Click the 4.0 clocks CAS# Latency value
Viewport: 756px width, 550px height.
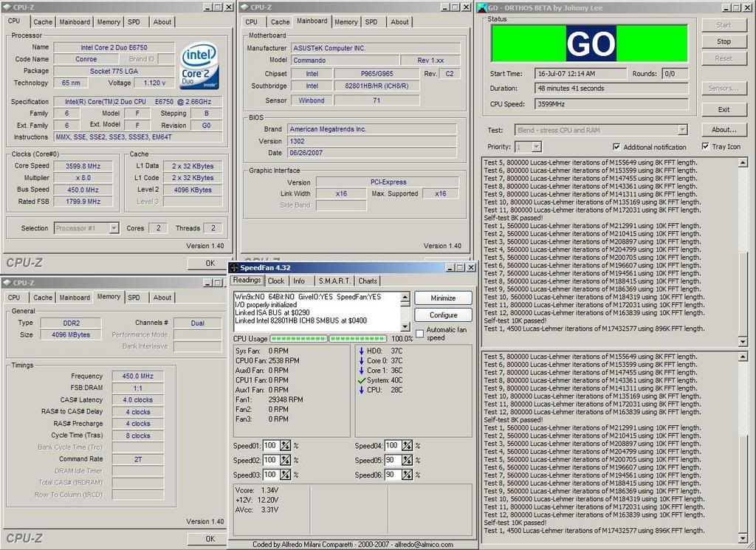[137, 399]
